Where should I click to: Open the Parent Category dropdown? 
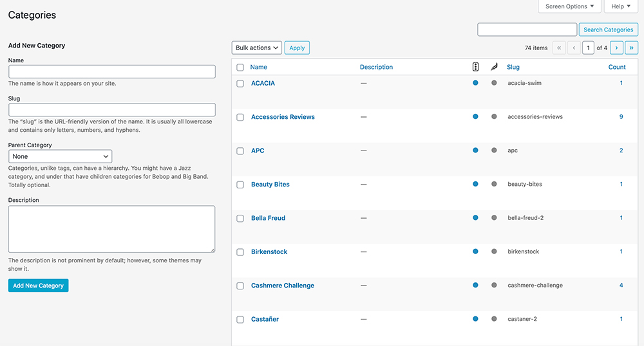click(x=60, y=156)
